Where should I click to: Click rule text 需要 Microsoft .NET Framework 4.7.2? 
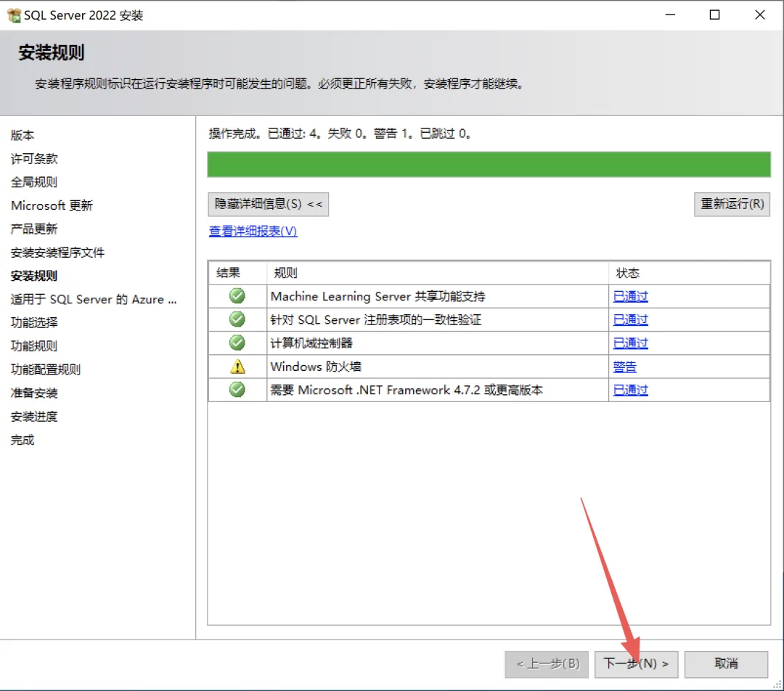(x=407, y=390)
